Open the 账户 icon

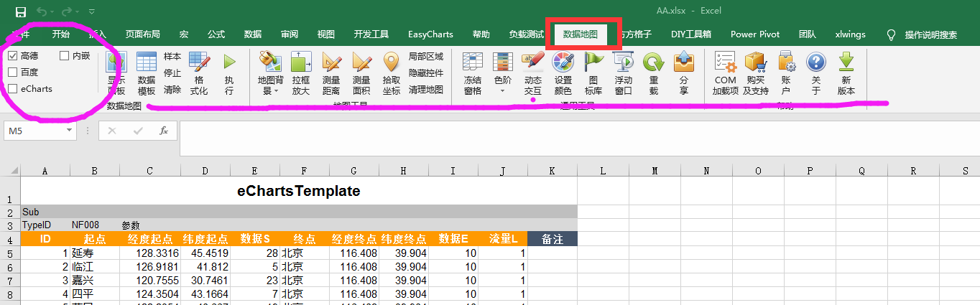(x=785, y=73)
